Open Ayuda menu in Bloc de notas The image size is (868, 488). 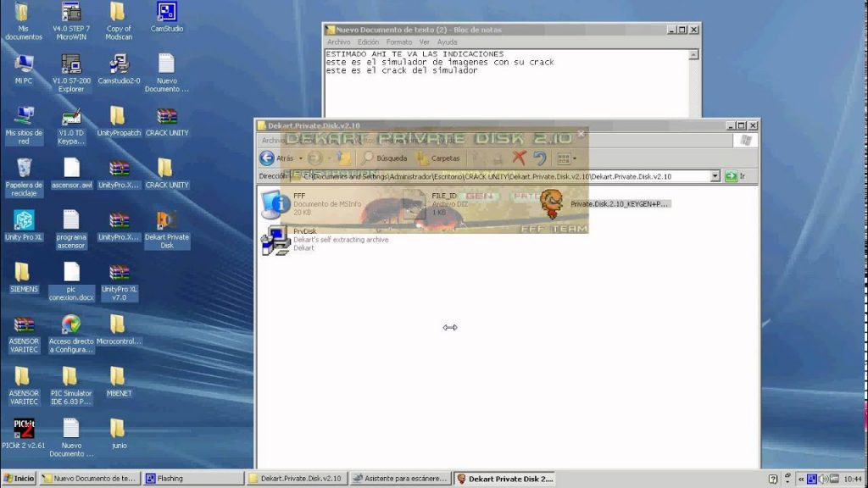447,42
